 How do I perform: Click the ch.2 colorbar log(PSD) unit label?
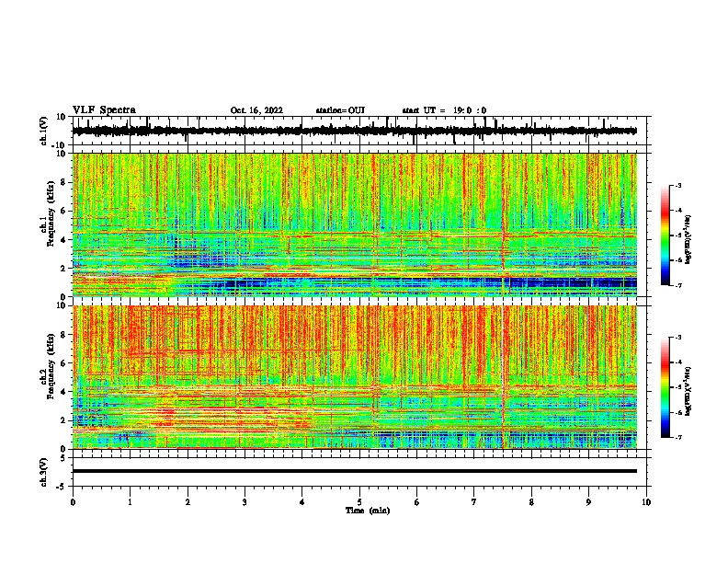tap(688, 391)
